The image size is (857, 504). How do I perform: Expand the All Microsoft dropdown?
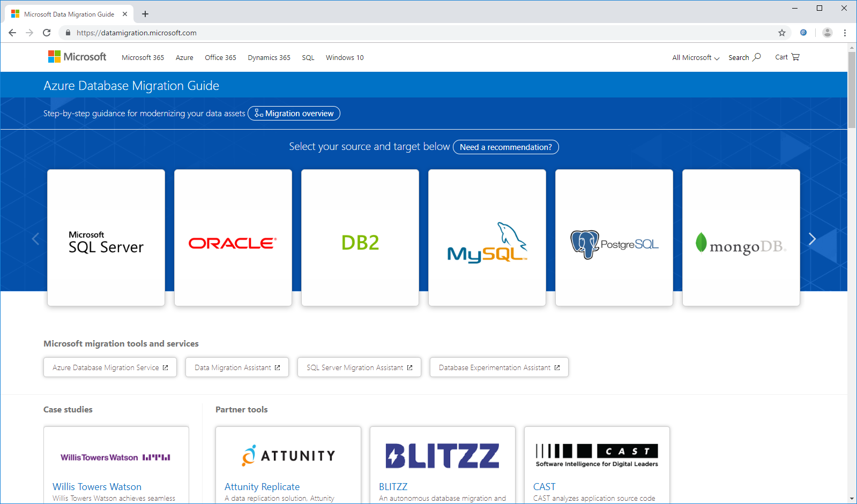[x=696, y=57]
